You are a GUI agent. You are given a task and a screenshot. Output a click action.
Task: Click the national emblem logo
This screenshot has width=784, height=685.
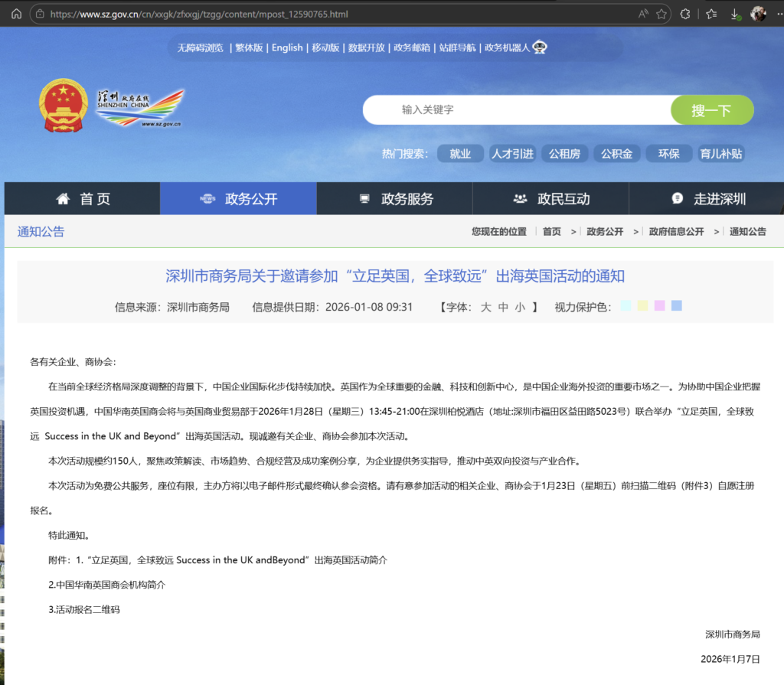point(63,108)
